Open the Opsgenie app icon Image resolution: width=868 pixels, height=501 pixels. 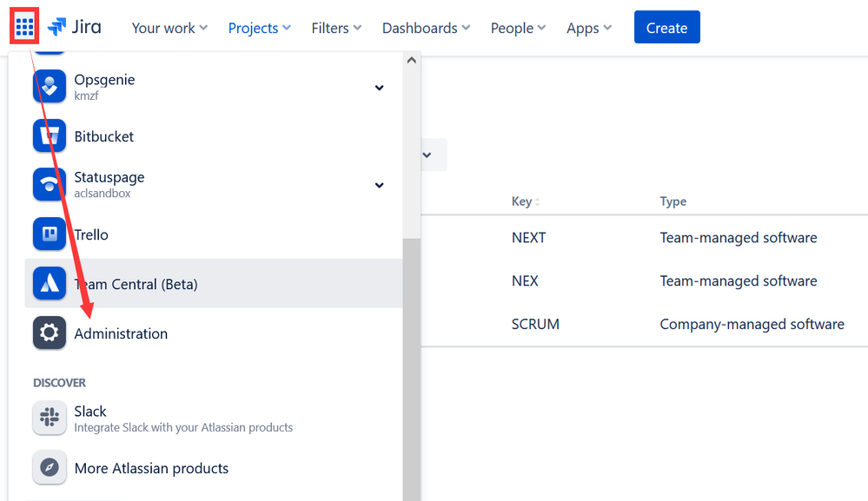point(50,86)
